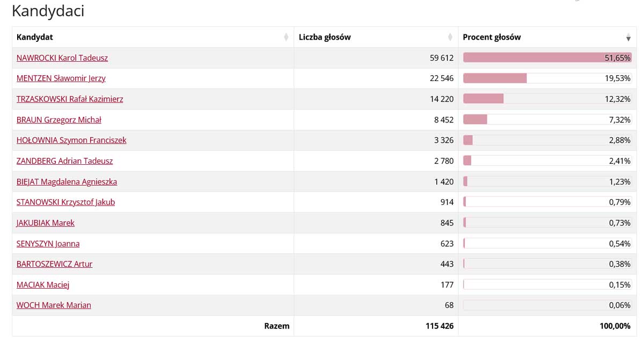Open WOCH Marek Marian link
Screen dimensions: 644x344
pos(54,305)
